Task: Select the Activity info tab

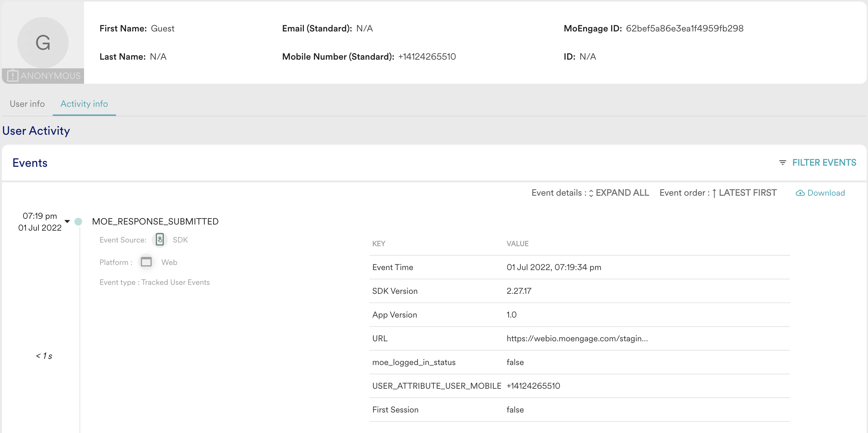Action: tap(84, 104)
